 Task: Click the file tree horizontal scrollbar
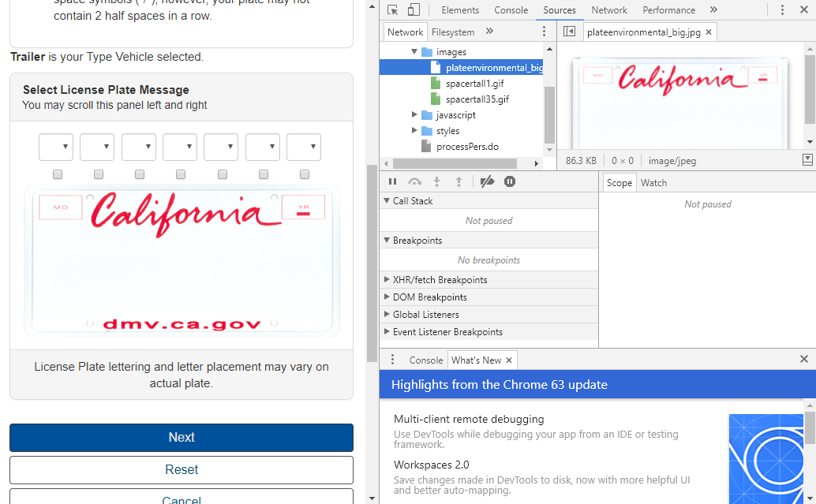tap(455, 163)
